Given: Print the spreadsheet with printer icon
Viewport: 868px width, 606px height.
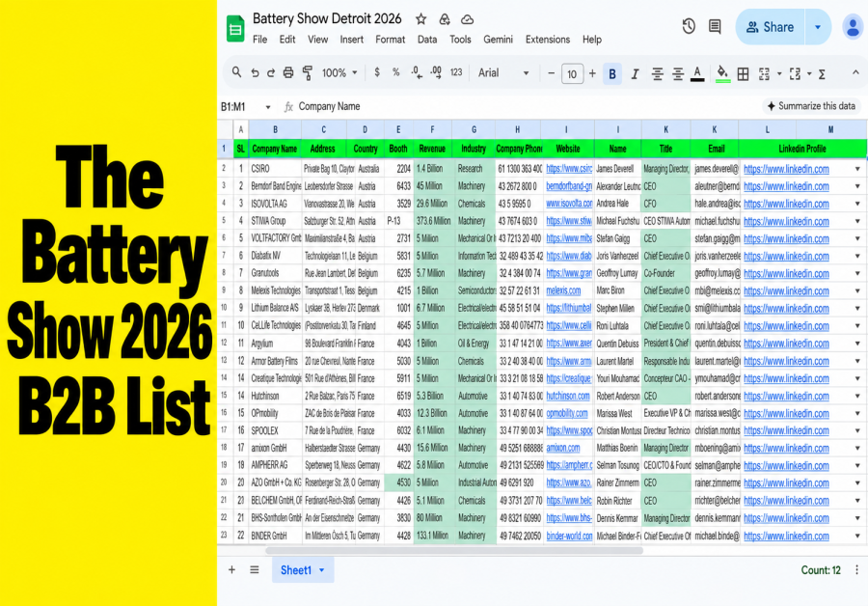Looking at the screenshot, I should (288, 73).
